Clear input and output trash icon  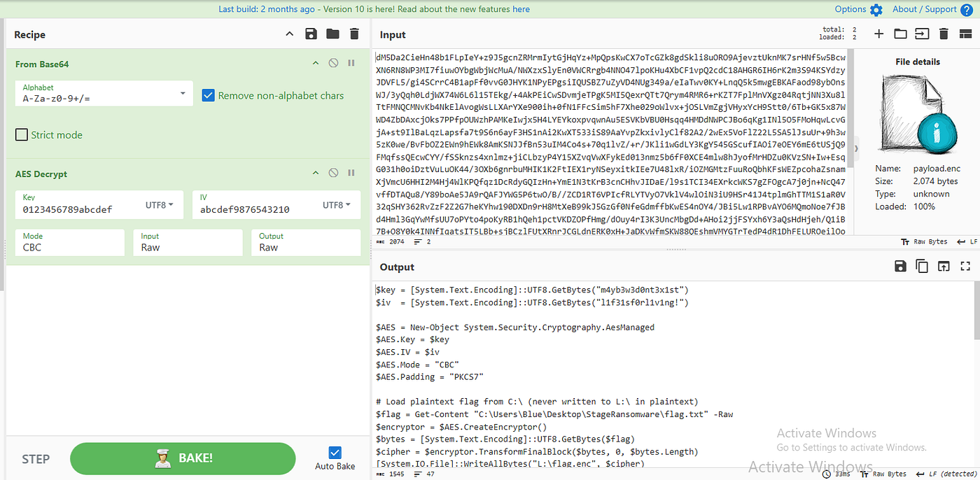coord(944,34)
